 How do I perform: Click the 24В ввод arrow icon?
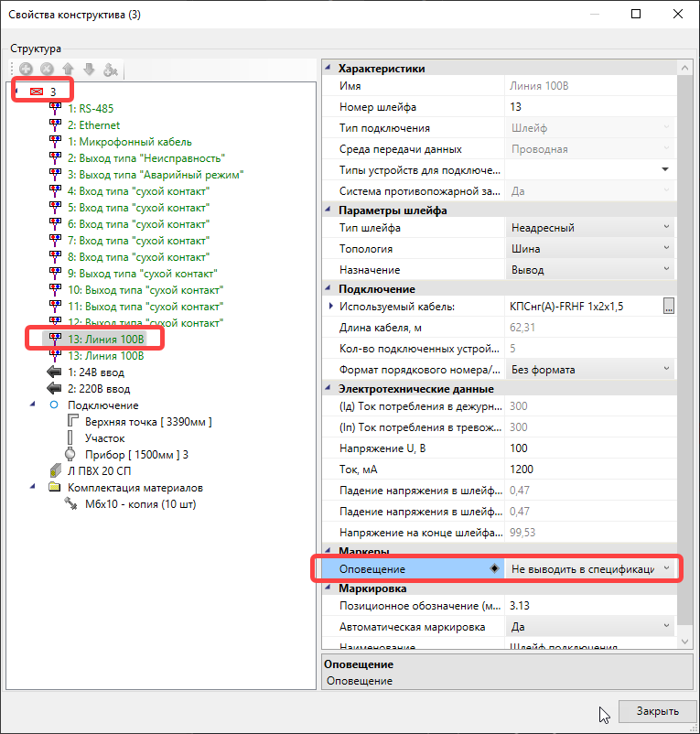(55, 372)
